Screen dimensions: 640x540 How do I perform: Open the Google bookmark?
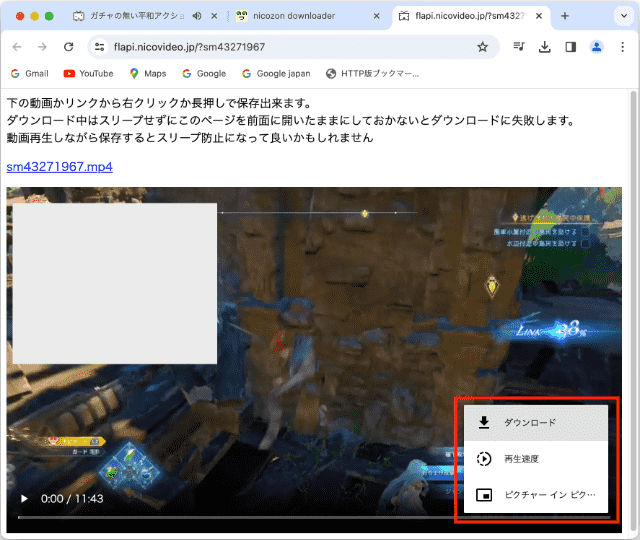point(204,73)
